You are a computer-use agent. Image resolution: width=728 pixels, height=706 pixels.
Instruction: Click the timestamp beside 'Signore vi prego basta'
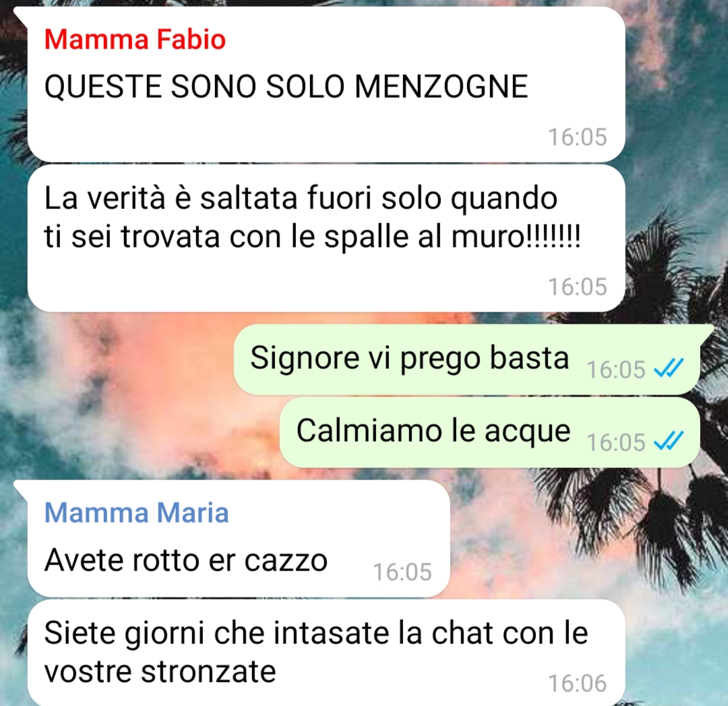point(616,370)
